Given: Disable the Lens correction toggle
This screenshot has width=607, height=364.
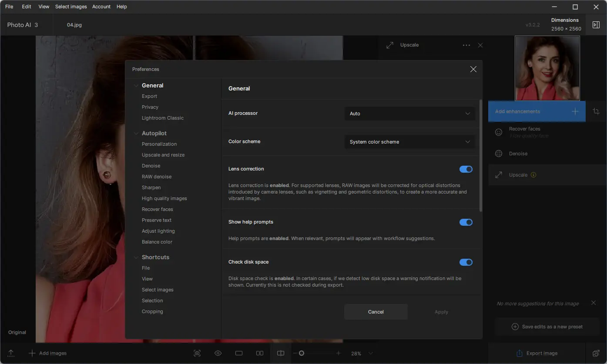Looking at the screenshot, I should pos(466,169).
